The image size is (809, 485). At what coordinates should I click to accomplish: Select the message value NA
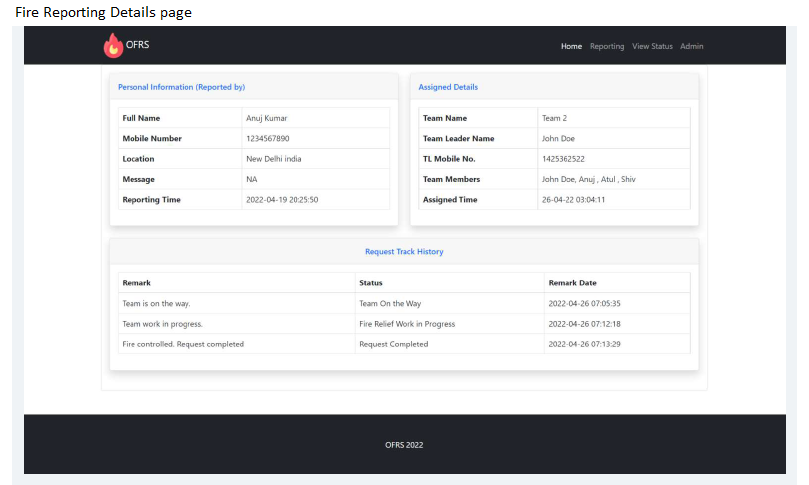coord(251,179)
